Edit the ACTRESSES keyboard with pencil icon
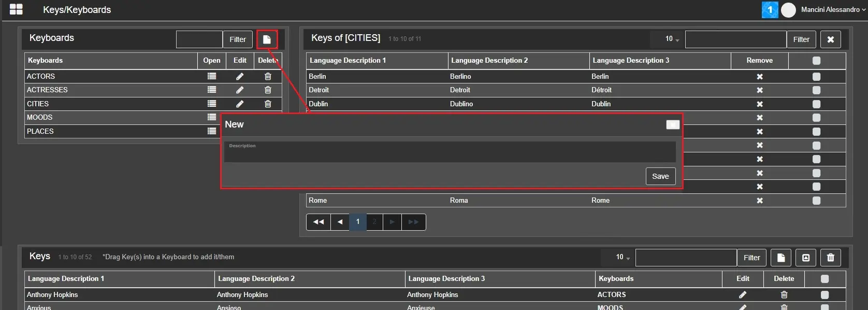The width and height of the screenshot is (868, 310). click(x=240, y=90)
